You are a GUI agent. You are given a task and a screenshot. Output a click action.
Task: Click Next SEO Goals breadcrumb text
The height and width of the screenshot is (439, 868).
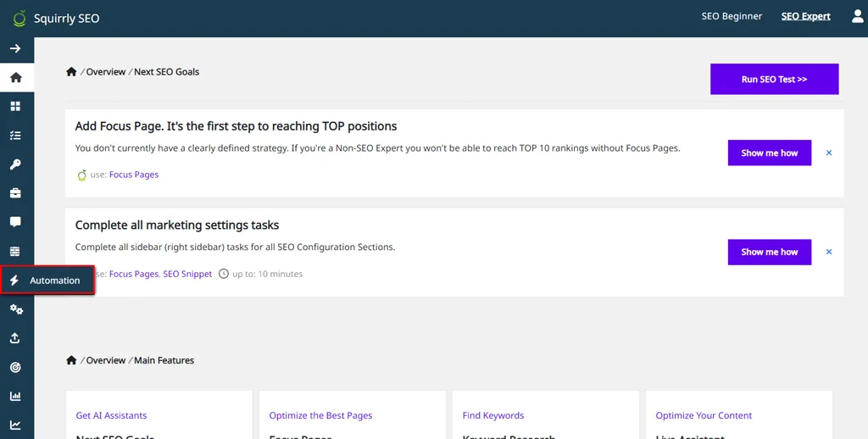167,72
